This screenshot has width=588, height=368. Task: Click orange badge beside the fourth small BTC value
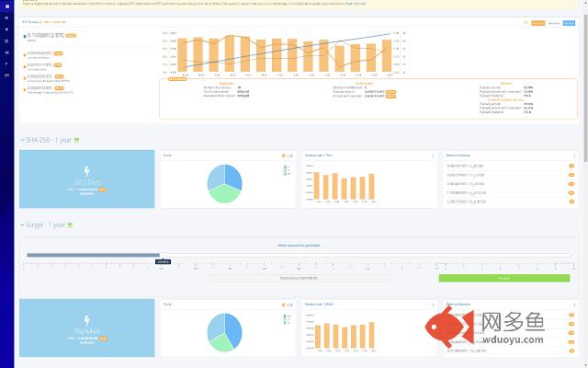click(59, 88)
